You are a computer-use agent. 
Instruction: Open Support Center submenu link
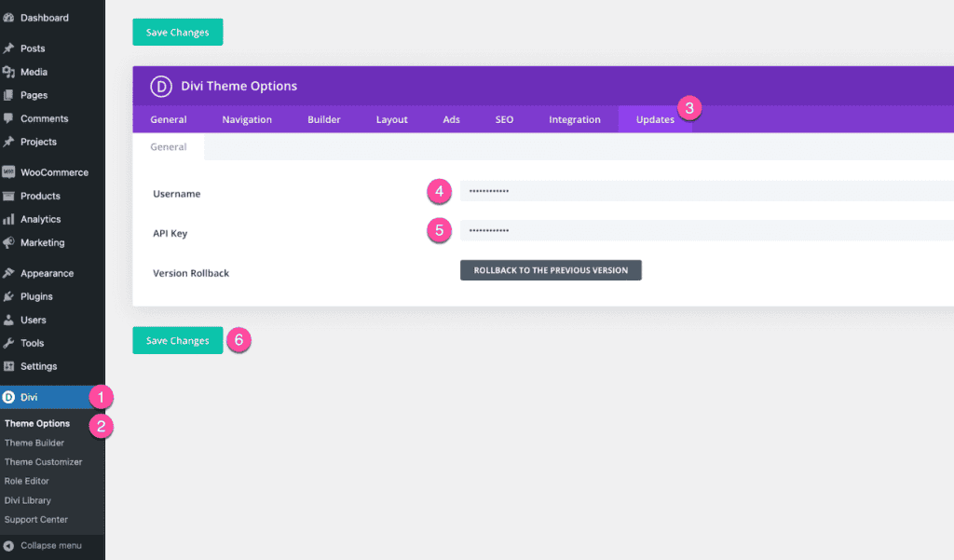[x=36, y=519]
